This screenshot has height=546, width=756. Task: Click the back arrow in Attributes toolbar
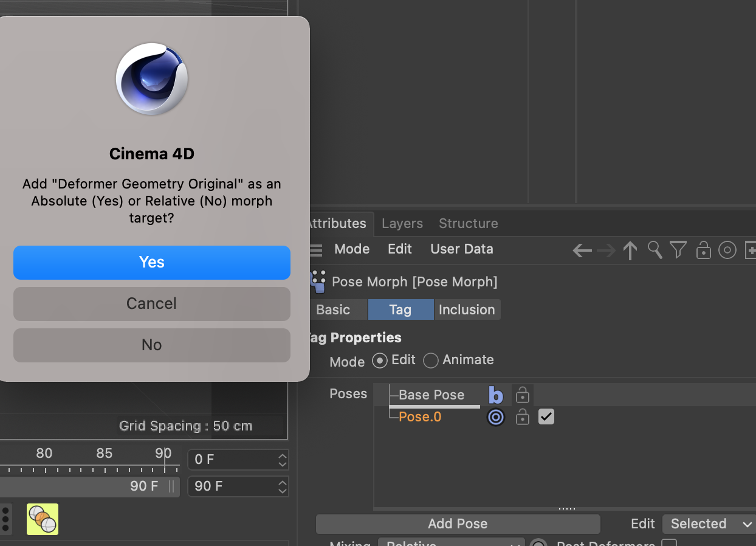(582, 250)
